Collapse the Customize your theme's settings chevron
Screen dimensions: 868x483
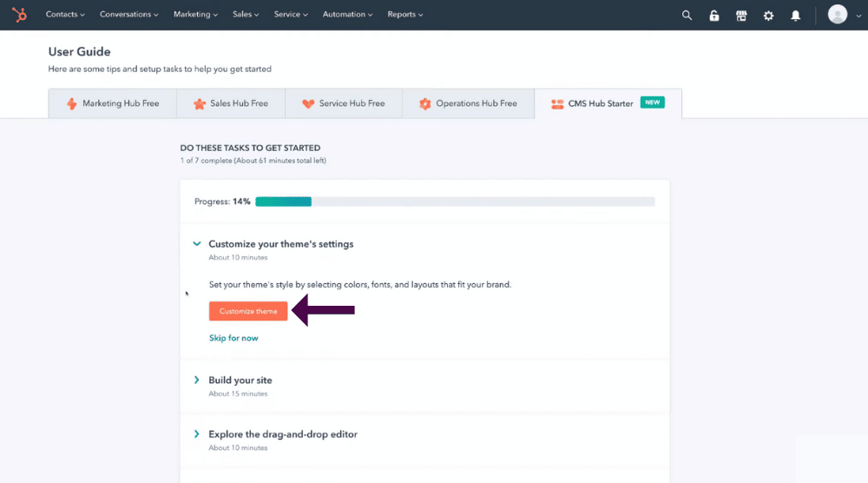(196, 244)
